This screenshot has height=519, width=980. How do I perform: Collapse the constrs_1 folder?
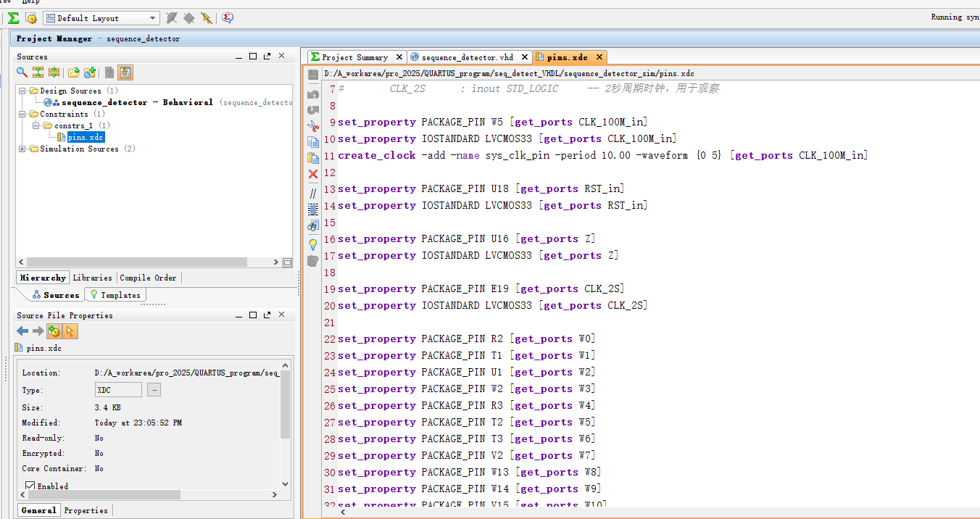[x=37, y=125]
